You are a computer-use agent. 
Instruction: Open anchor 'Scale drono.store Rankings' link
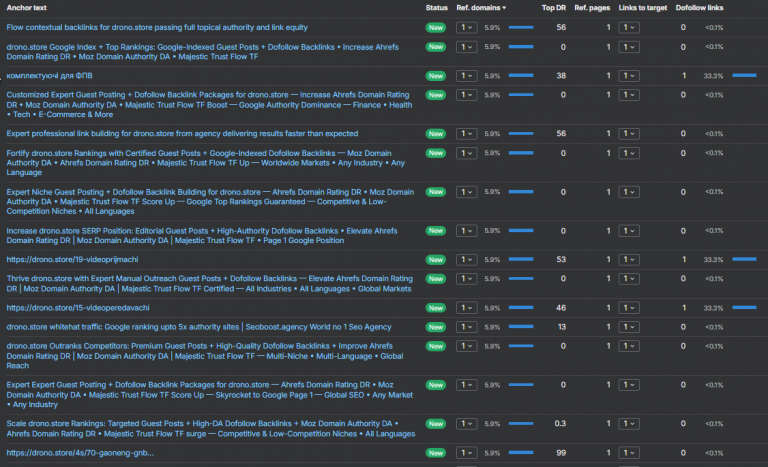pos(211,428)
